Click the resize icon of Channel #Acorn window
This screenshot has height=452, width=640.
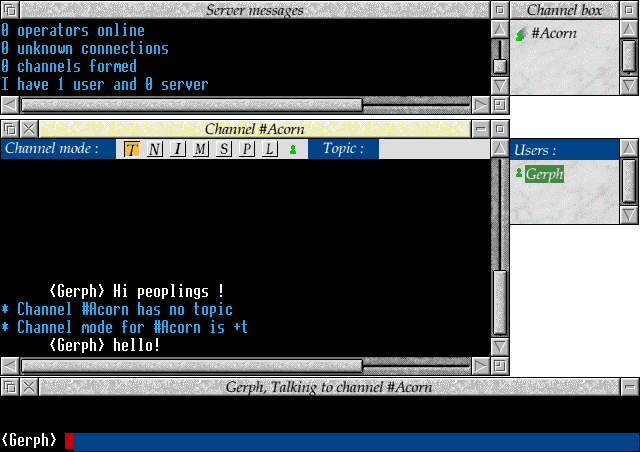click(500, 366)
